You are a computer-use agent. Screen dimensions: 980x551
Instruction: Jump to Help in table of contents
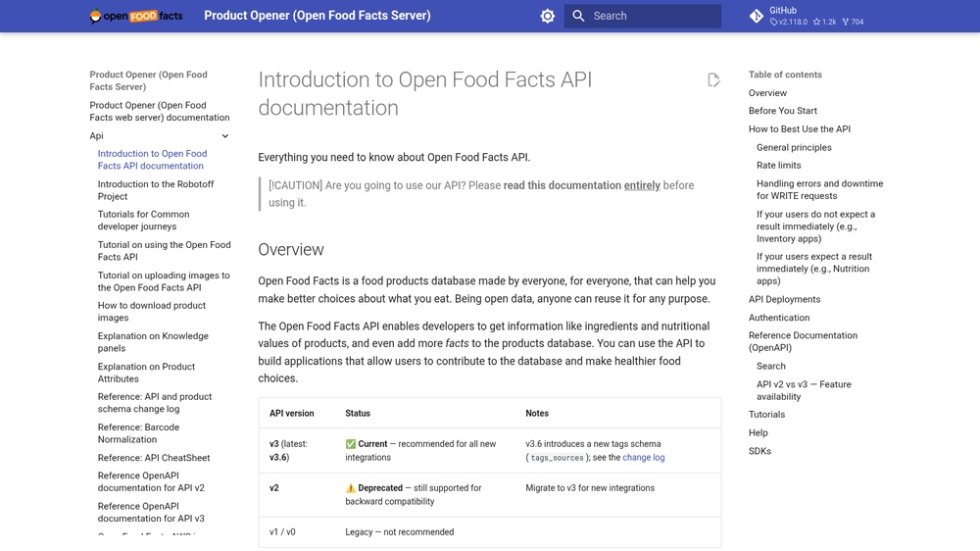758,432
